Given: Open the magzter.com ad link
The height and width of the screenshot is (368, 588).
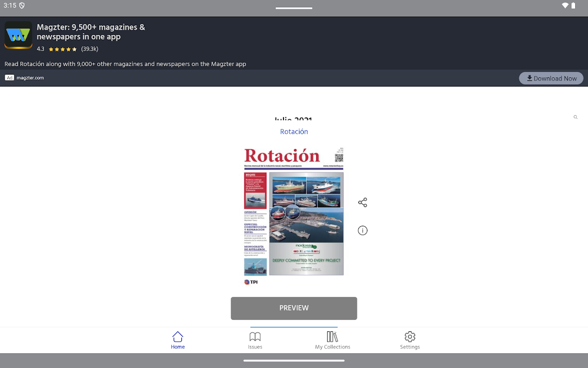Looking at the screenshot, I should (30, 78).
